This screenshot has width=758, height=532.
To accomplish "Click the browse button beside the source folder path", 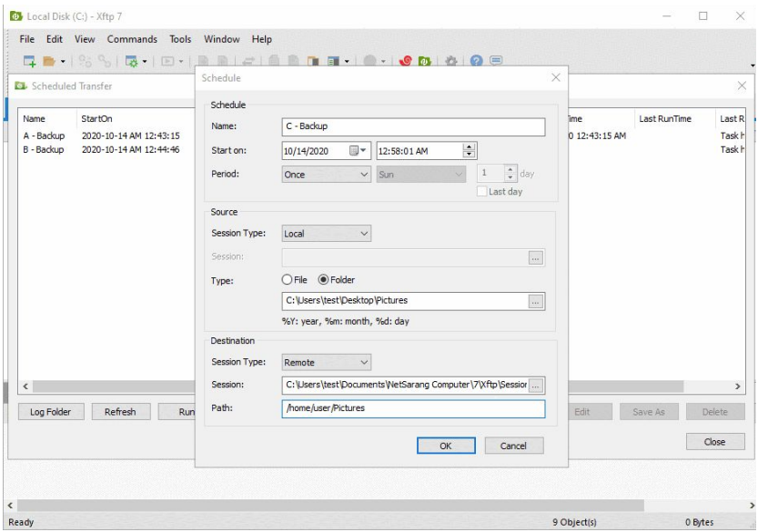I will [536, 302].
